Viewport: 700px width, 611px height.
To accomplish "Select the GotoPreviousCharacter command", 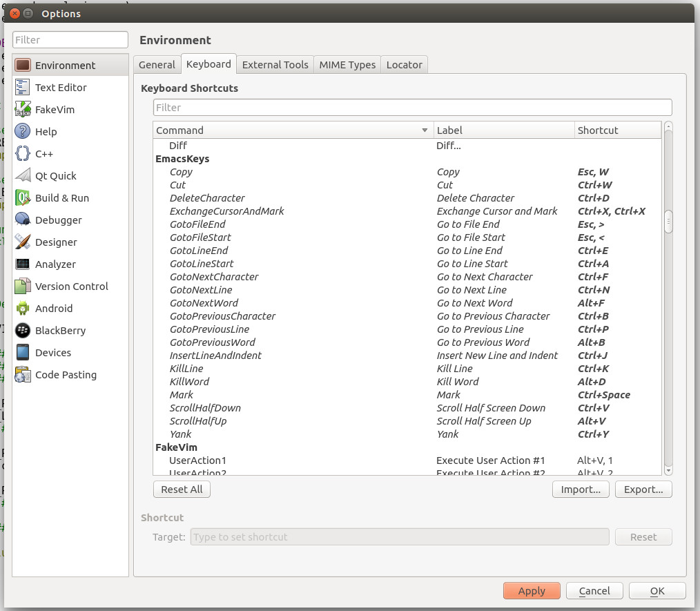I will tap(407, 316).
